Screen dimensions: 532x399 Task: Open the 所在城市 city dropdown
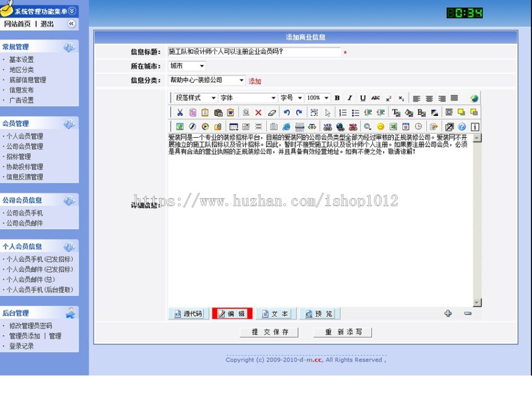click(186, 66)
